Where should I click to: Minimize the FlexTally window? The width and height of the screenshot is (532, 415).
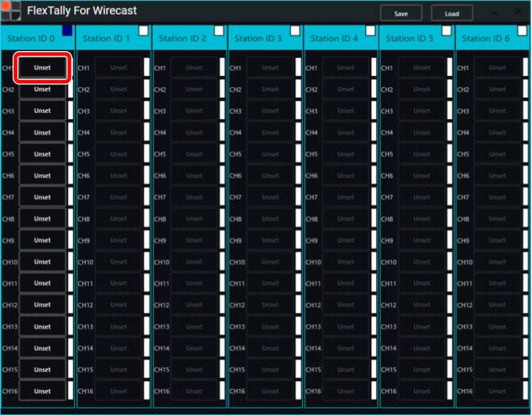[494, 13]
